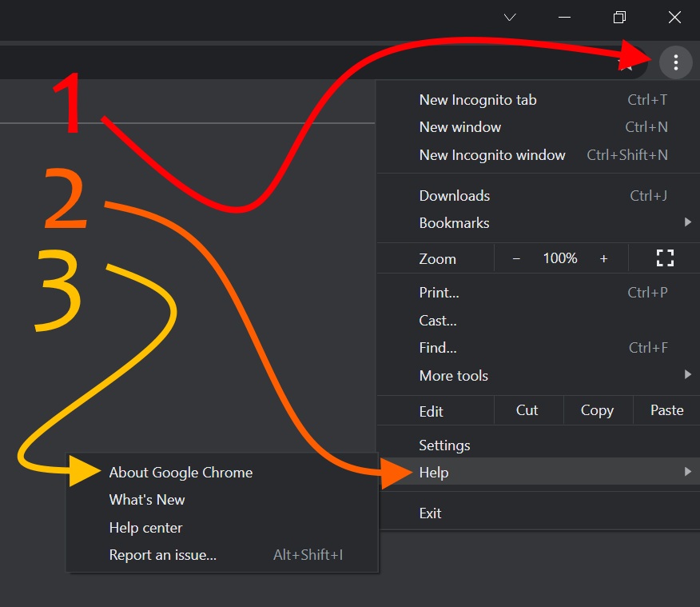Select Print... menu item
The width and height of the screenshot is (700, 607).
point(539,293)
